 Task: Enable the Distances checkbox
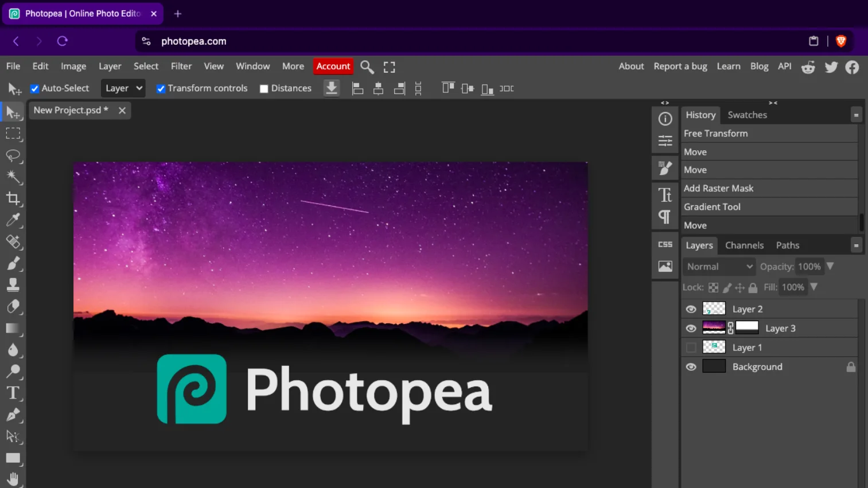(264, 89)
